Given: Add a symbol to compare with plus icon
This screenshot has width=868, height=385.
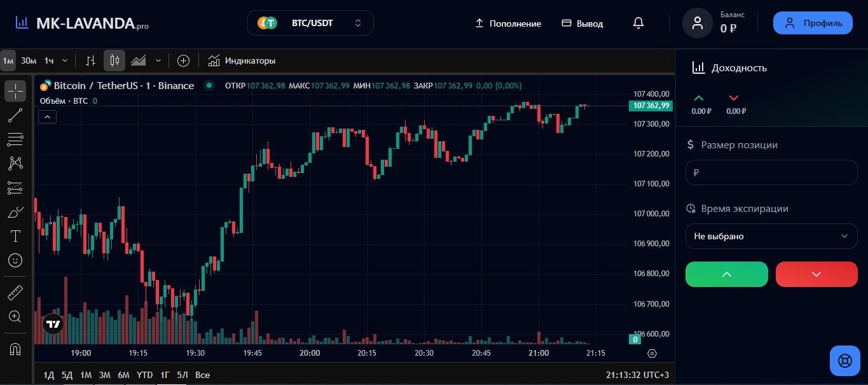Looking at the screenshot, I should (x=183, y=60).
